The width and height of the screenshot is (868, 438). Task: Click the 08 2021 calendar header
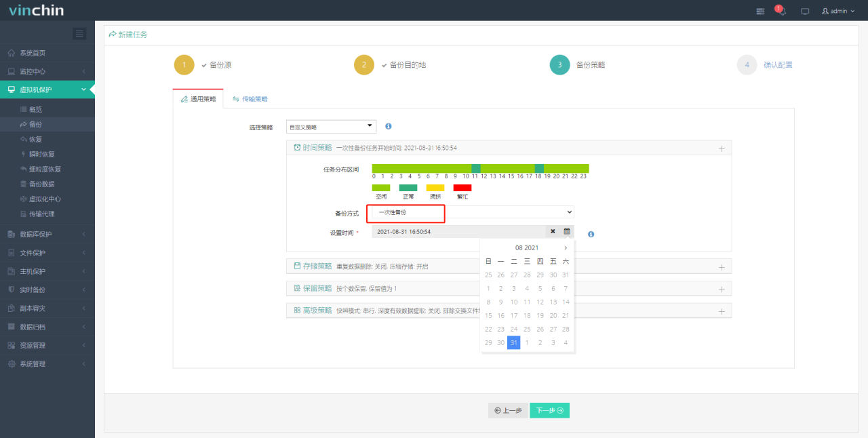[x=527, y=248]
